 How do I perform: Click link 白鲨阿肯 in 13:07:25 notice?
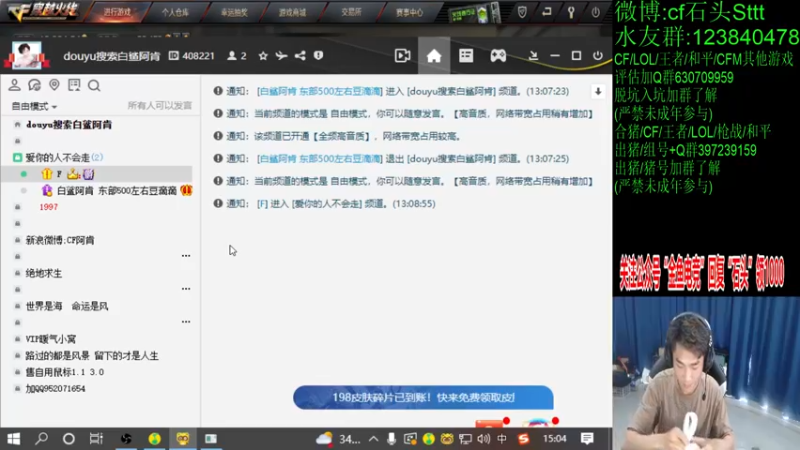click(x=319, y=159)
